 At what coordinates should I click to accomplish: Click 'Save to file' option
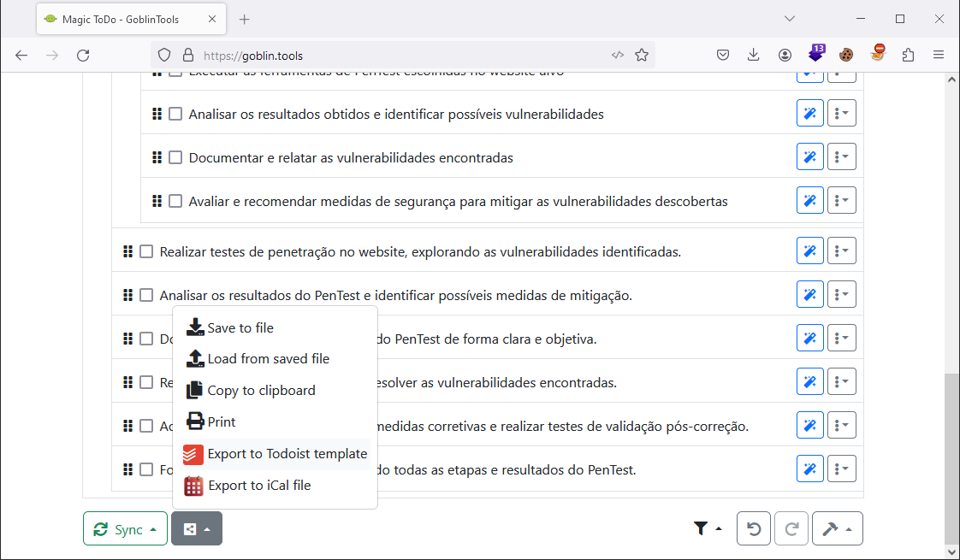[240, 327]
